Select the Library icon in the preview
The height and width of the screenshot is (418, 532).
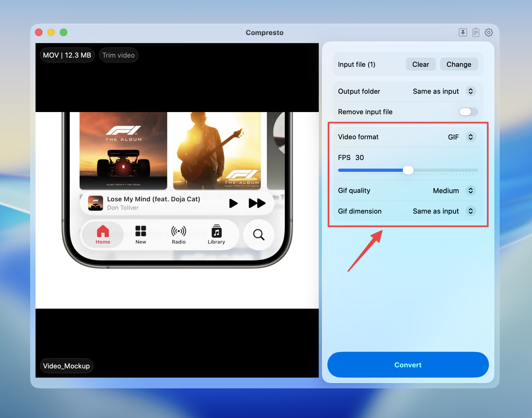(x=216, y=235)
